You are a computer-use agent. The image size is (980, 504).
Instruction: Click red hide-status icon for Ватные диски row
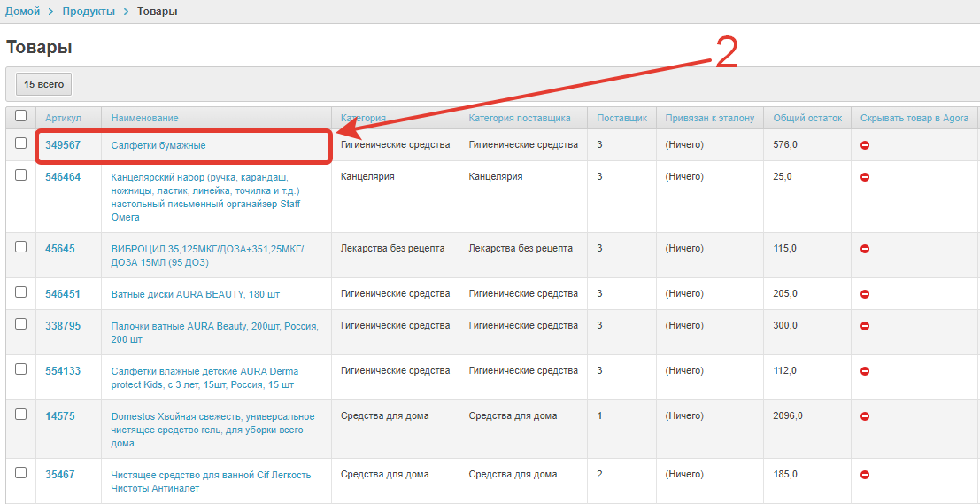[865, 294]
